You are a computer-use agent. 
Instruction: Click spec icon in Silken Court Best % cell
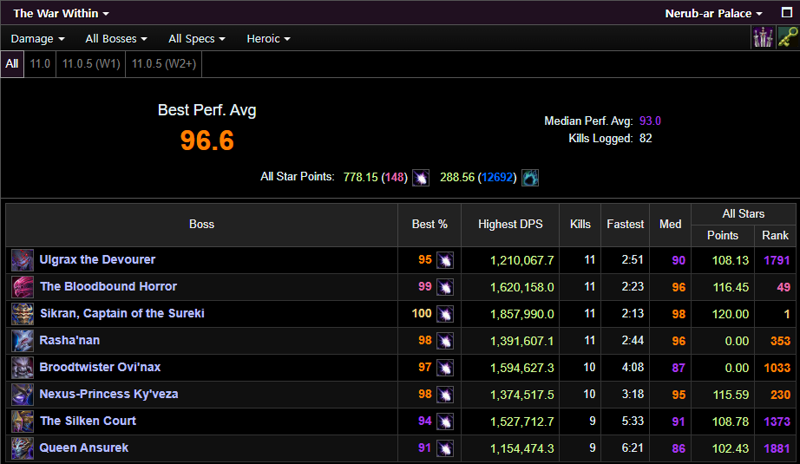445,422
